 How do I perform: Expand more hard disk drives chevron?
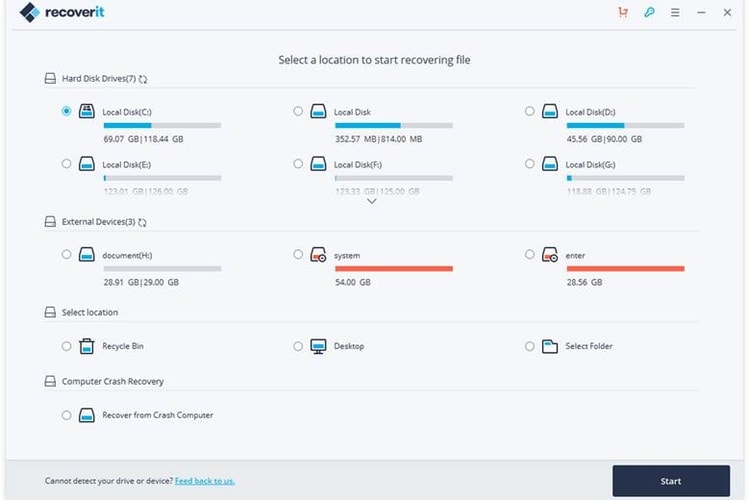372,201
